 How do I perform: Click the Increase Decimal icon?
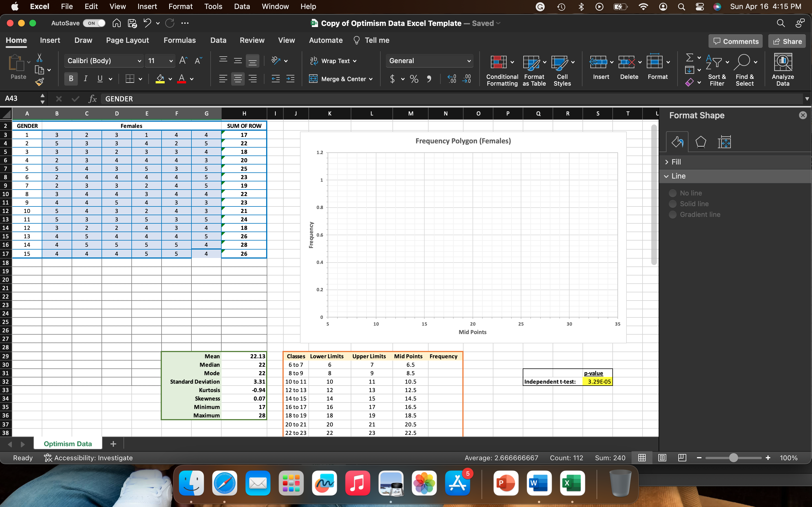[x=452, y=79]
